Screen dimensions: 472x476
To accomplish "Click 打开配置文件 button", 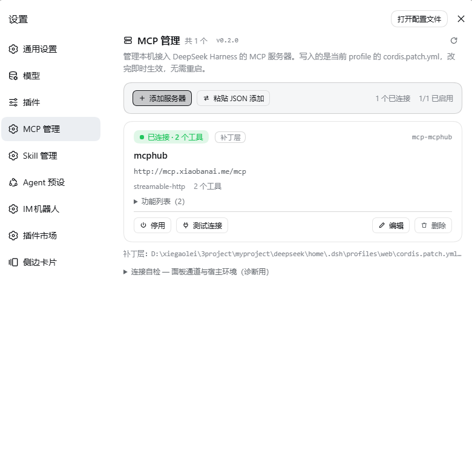I will (x=419, y=19).
